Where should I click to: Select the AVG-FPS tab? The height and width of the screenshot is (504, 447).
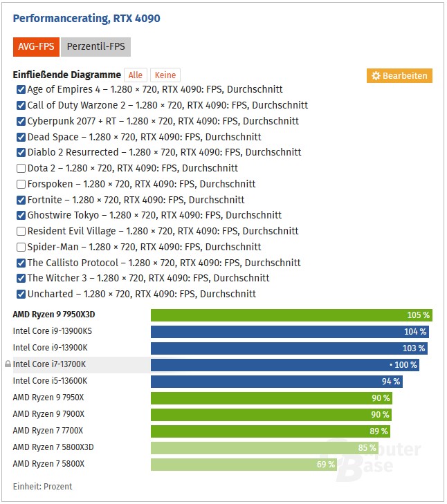[36, 46]
